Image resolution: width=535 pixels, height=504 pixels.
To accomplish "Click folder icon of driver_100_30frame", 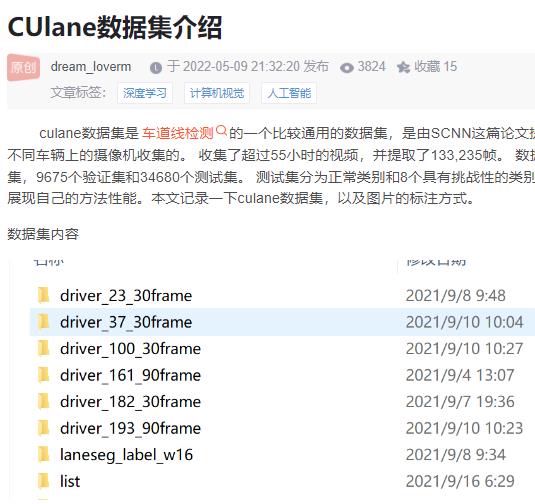I will point(44,348).
